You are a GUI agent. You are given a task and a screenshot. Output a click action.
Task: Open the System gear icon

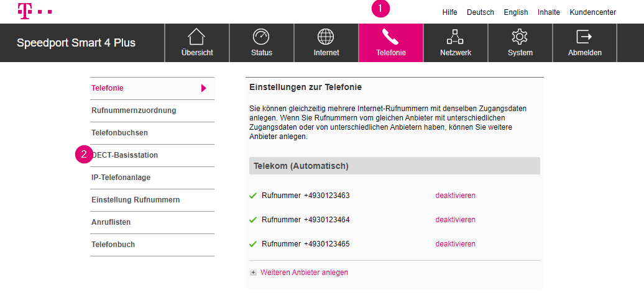tap(520, 37)
